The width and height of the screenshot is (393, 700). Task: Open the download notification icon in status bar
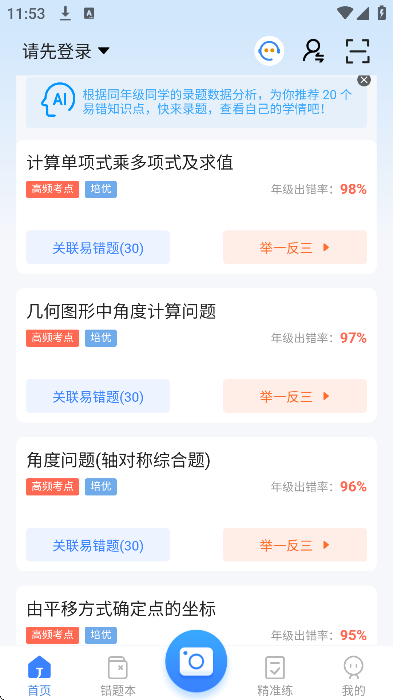pyautogui.click(x=66, y=13)
